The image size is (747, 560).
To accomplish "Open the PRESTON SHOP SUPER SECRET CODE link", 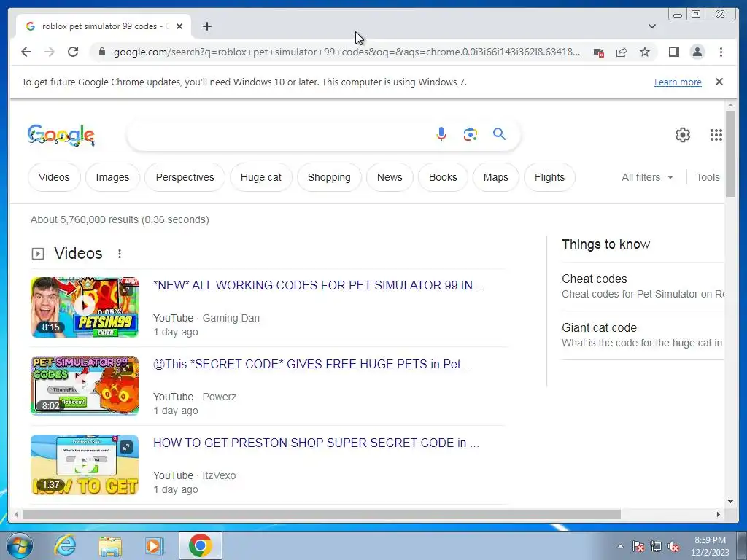I will point(316,443).
